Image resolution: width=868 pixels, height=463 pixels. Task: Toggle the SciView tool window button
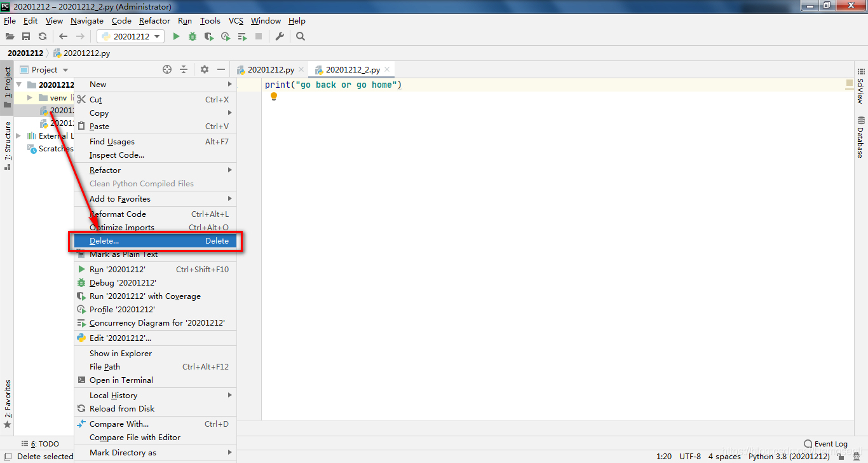tap(861, 86)
